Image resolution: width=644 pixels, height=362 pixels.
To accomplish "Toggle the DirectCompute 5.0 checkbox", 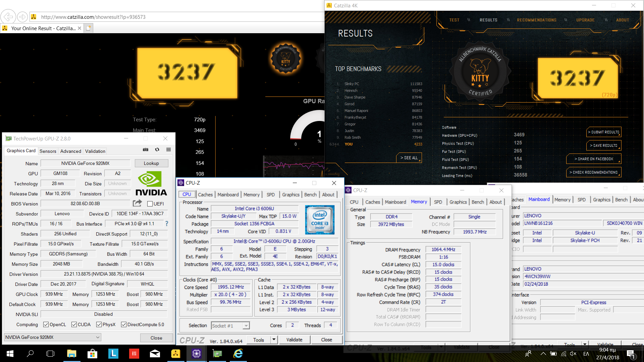I will [124, 324].
